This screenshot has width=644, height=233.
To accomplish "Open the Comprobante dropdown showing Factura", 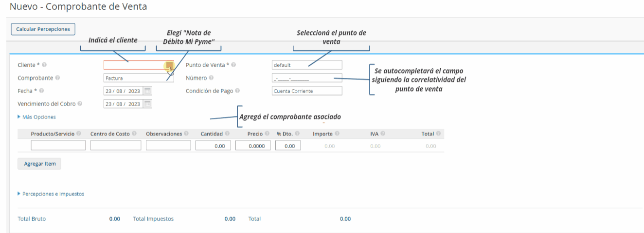I will pos(139,78).
